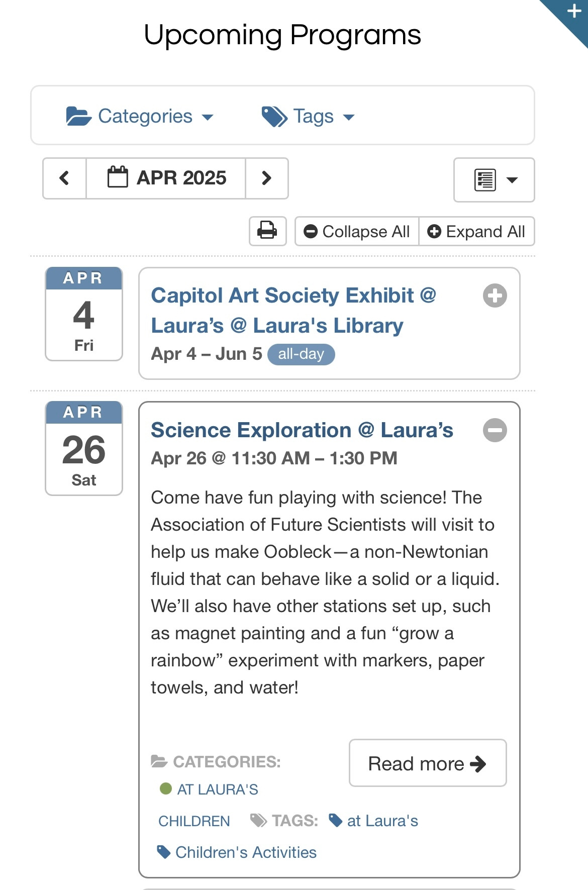Expand Capitol Art Society event with plus
588x890 pixels.
coord(495,295)
